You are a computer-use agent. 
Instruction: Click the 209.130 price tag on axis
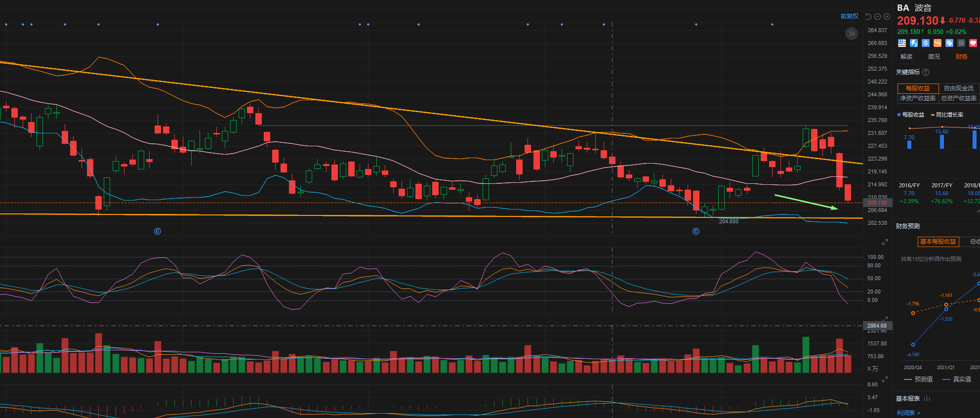coord(877,203)
